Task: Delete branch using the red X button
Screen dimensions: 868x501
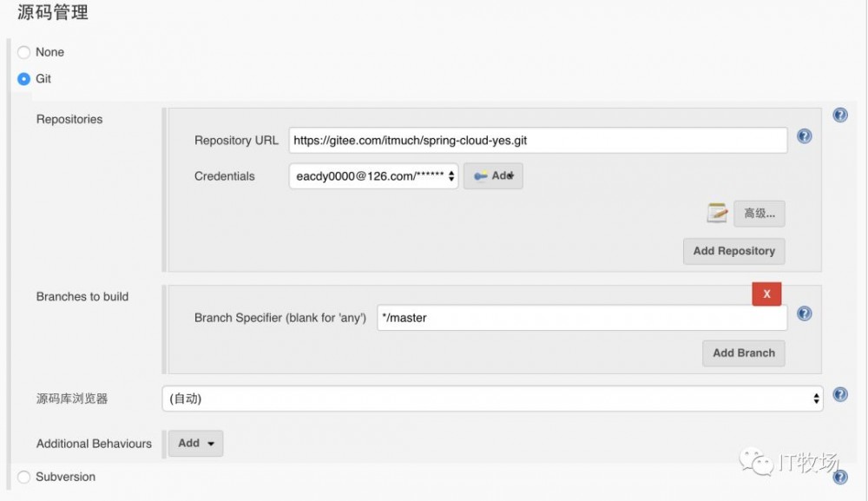Action: click(766, 294)
